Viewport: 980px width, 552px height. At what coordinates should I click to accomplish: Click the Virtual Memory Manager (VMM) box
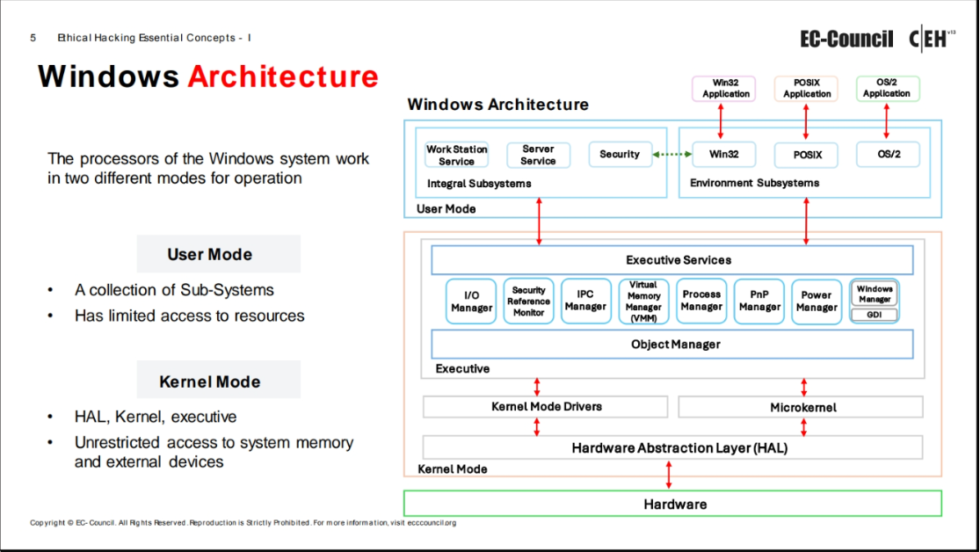click(x=643, y=301)
